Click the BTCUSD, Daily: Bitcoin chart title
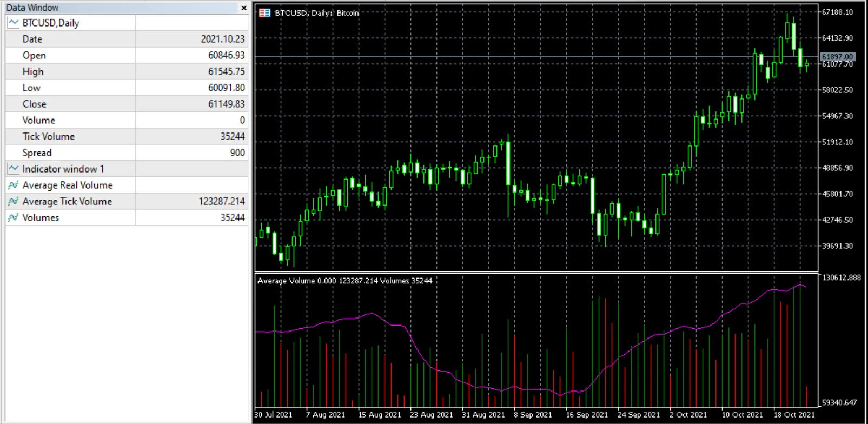868x424 pixels. pyautogui.click(x=317, y=13)
